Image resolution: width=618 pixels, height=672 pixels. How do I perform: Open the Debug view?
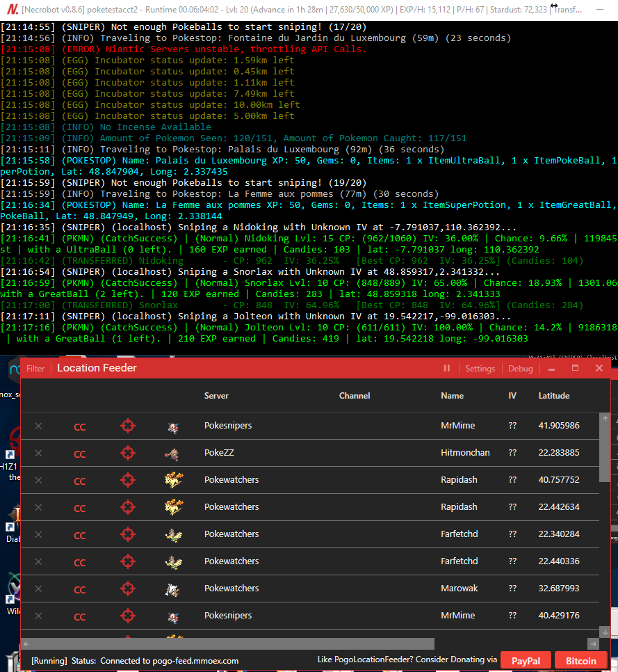[521, 369]
